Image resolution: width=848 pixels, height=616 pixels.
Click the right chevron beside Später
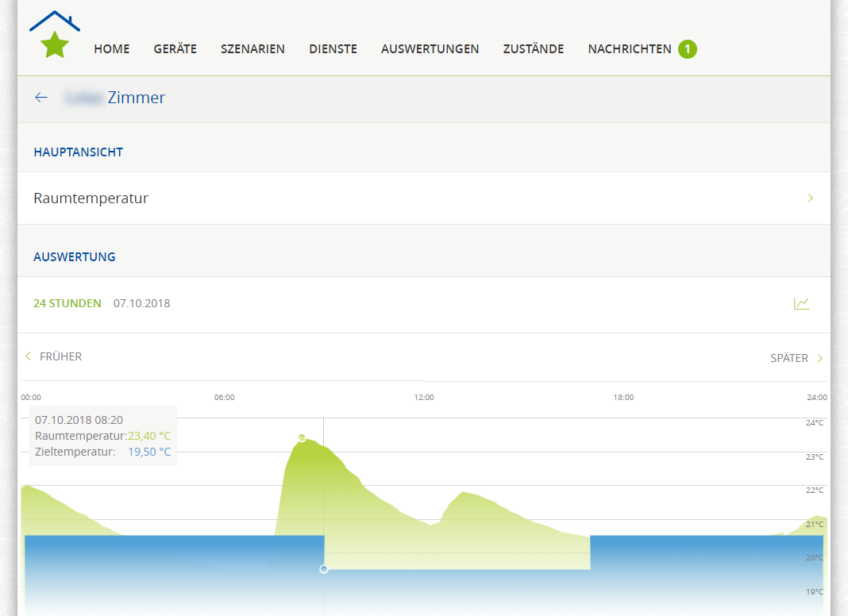pos(820,358)
